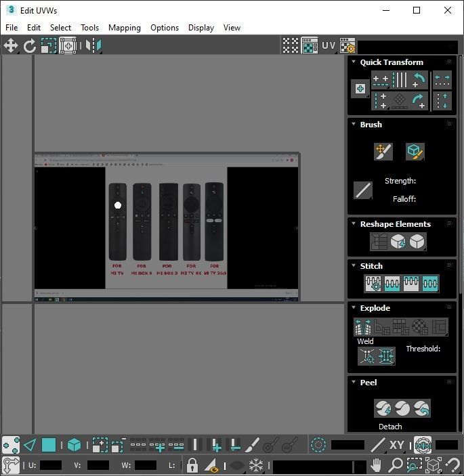Toggle the Show Map checker display button

click(310, 45)
